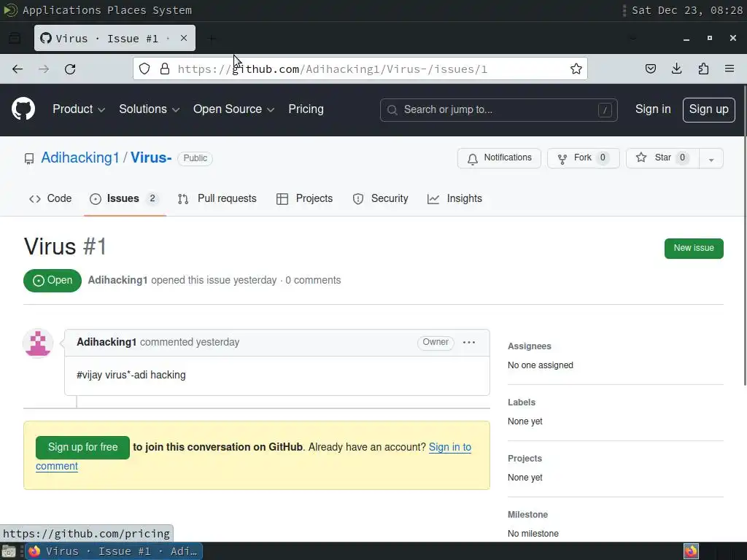Click Adihacking1 in comment header
This screenshot has height=560, width=747.
point(107,342)
